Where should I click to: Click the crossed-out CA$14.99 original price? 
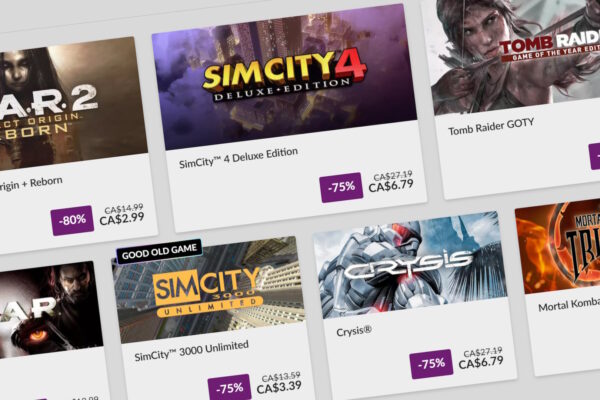click(x=124, y=208)
